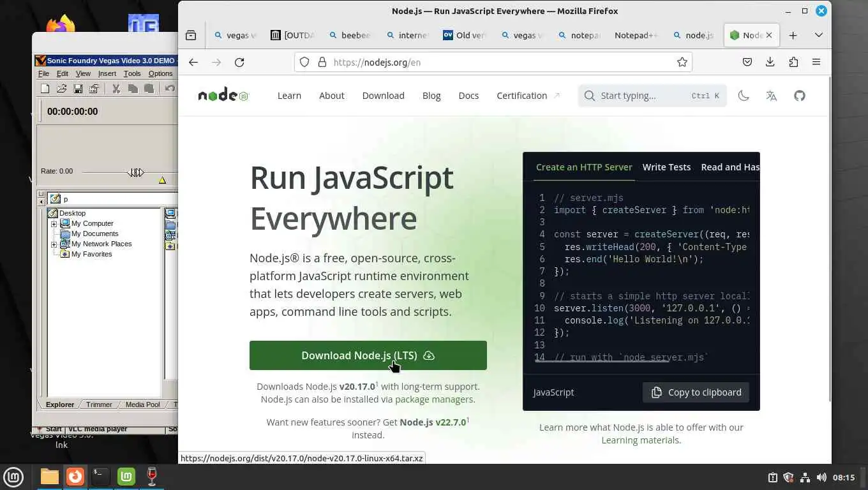Open the GitHub icon link in Node.js header
The height and width of the screenshot is (490, 868).
click(x=800, y=96)
